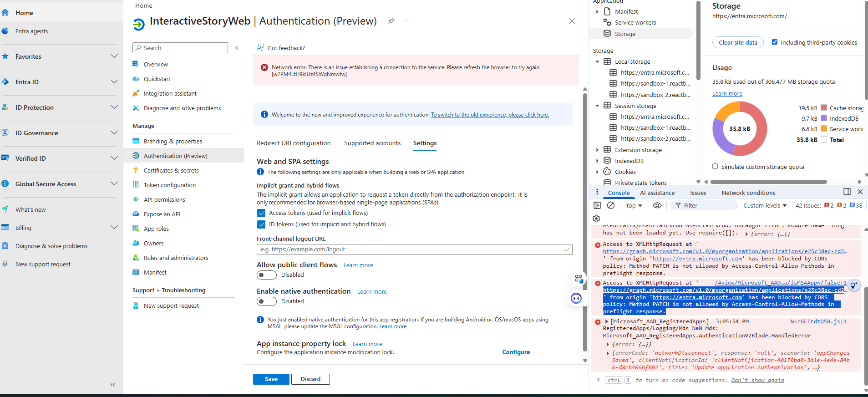Expand the Verified ID section
Screen dimensions: 868x397
114,158
